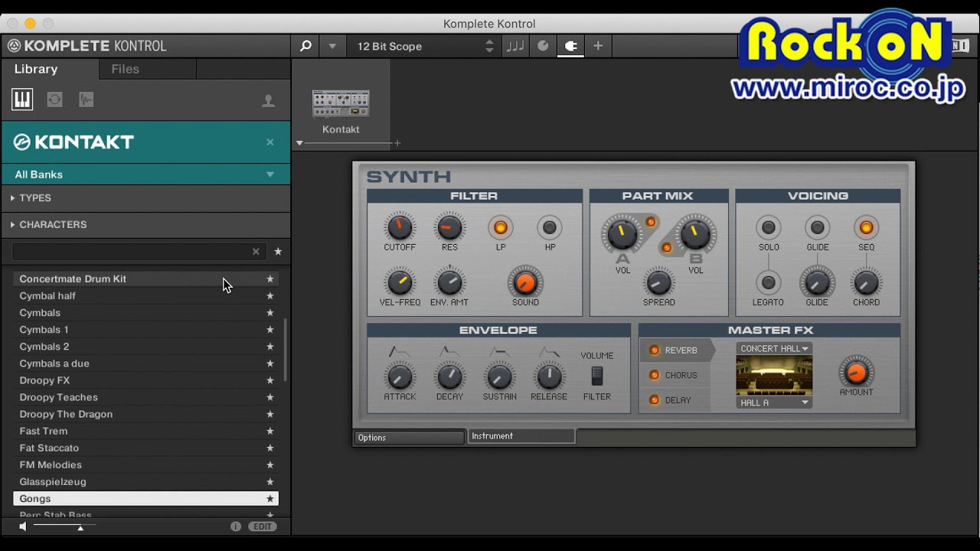Open the arpeggiator notes icon
The height and width of the screenshot is (551, 980).
(516, 46)
